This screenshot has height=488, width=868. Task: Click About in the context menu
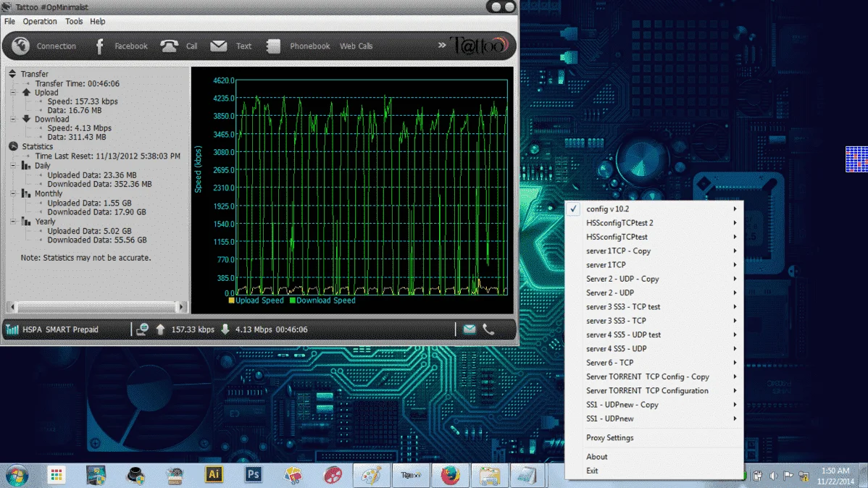point(654,457)
